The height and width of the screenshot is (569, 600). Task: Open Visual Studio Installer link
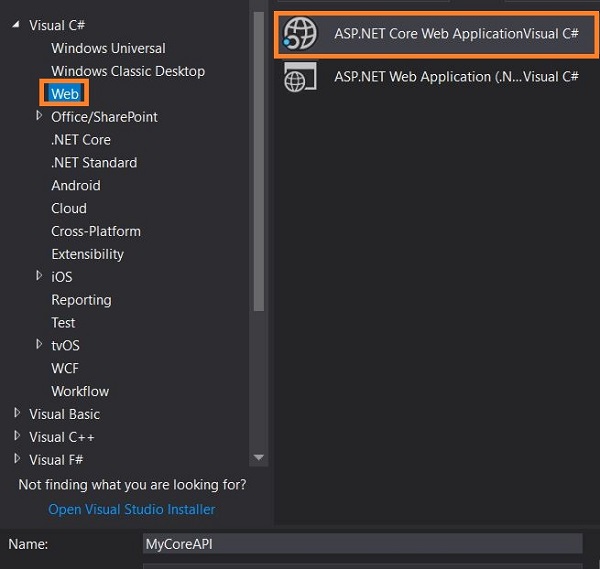(131, 509)
